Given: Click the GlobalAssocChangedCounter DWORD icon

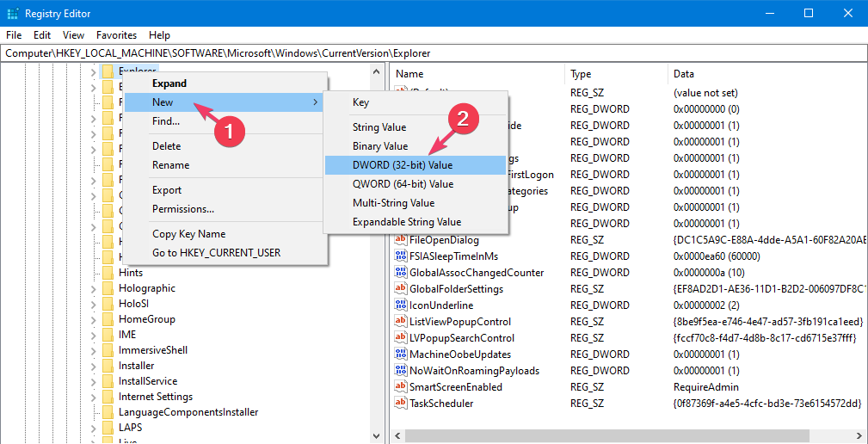Looking at the screenshot, I should pos(400,273).
